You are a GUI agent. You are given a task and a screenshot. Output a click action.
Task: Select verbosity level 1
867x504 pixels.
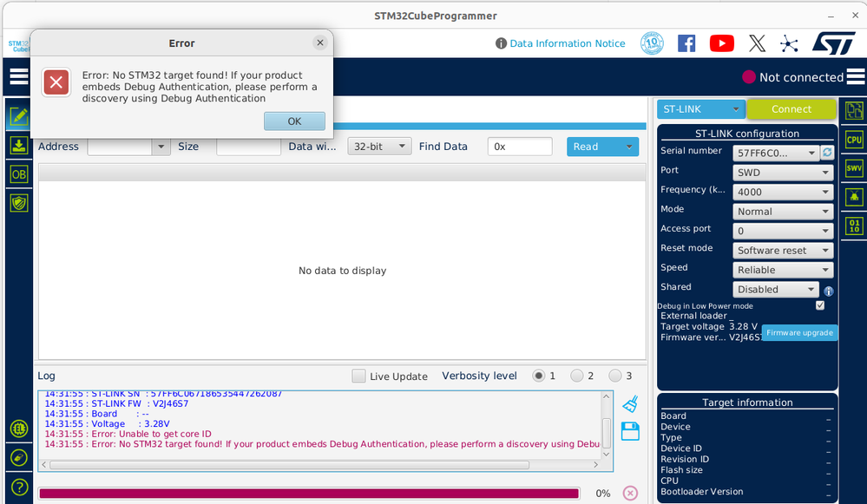tap(538, 376)
